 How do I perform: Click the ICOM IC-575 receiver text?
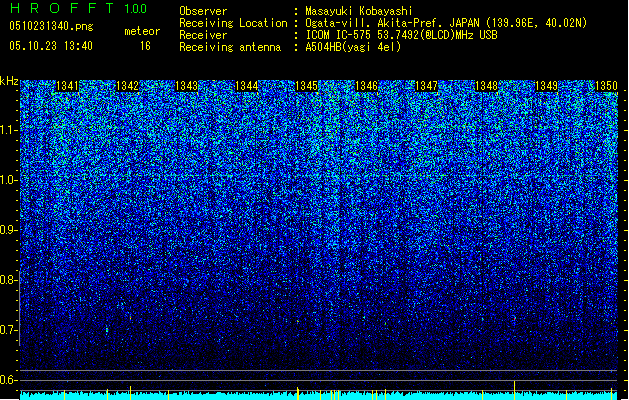click(401, 35)
